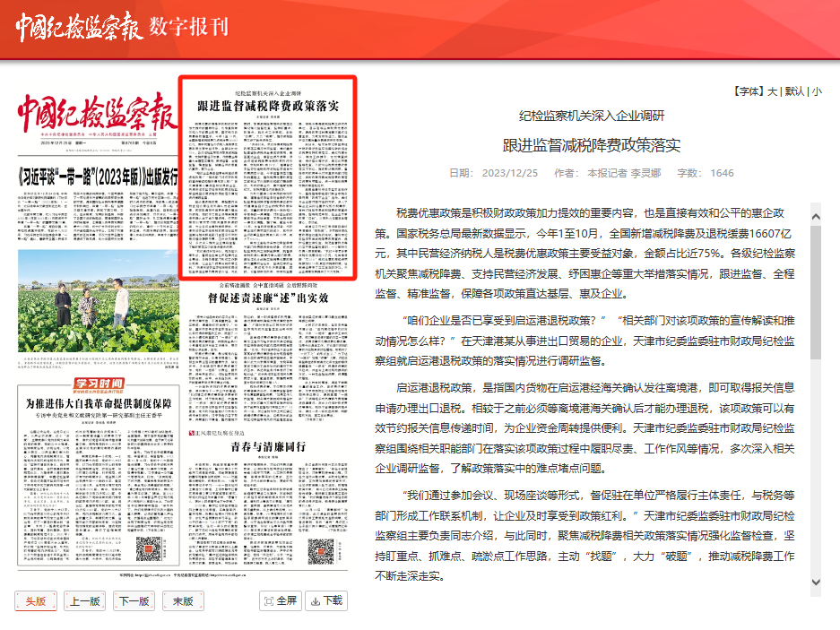Open 习近平谈“一带一路”(2023年版)出版发行 headline
This screenshot has width=840, height=630.
(98, 177)
